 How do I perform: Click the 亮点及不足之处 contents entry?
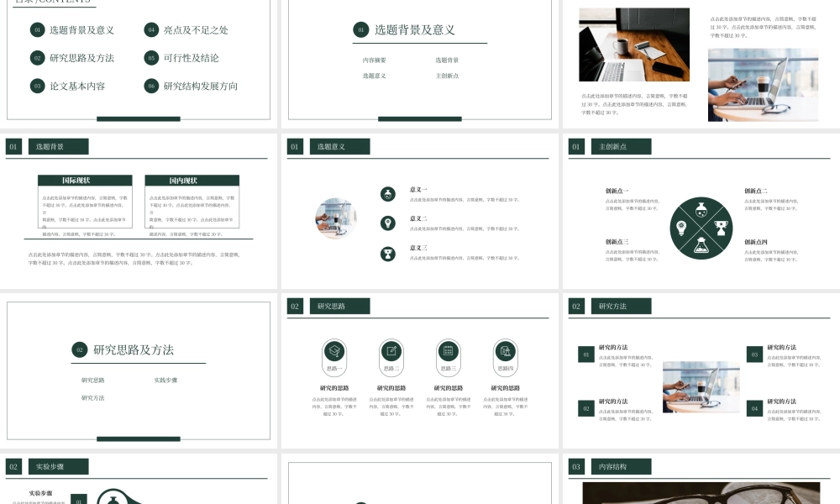196,30
